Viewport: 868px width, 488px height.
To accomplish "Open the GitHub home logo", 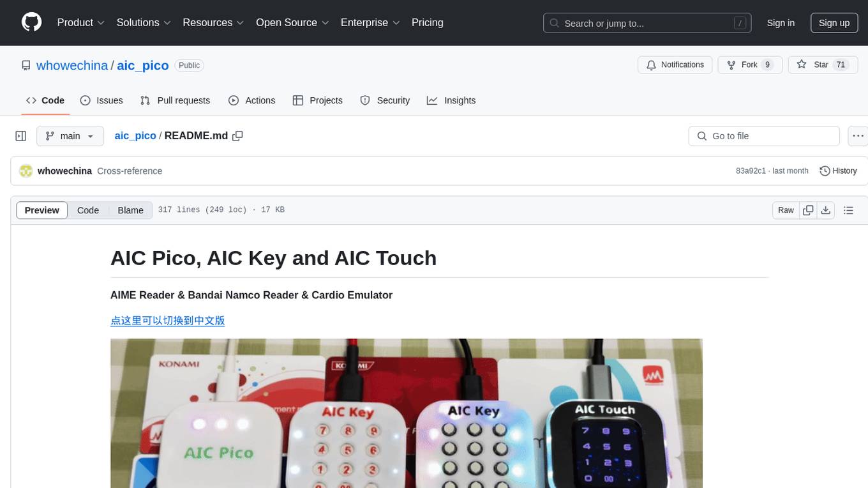I will (31, 22).
